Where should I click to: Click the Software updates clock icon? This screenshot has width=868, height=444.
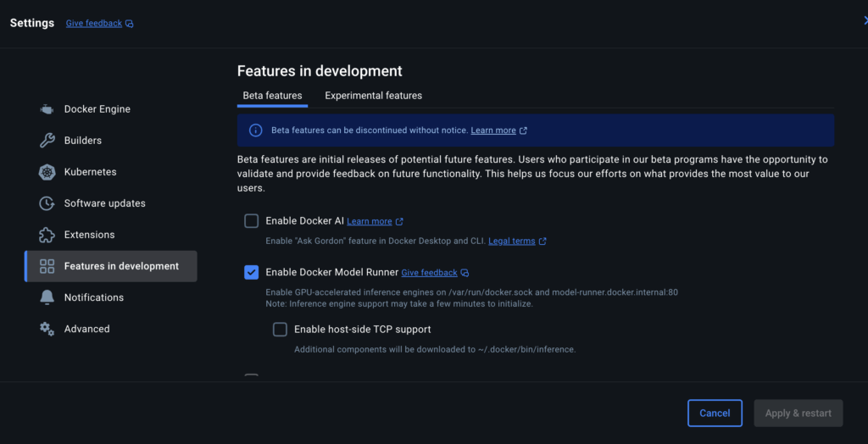pos(47,203)
